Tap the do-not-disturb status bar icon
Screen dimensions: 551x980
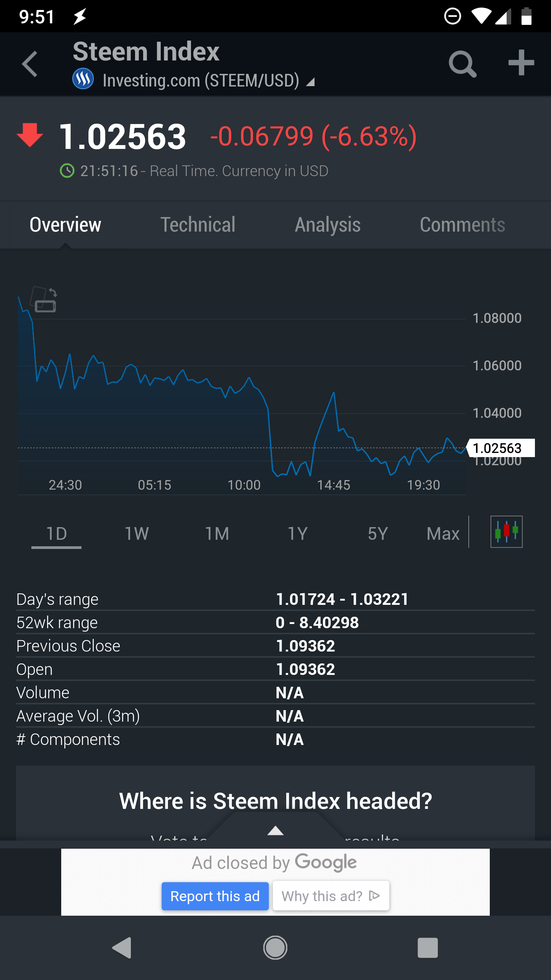452,16
